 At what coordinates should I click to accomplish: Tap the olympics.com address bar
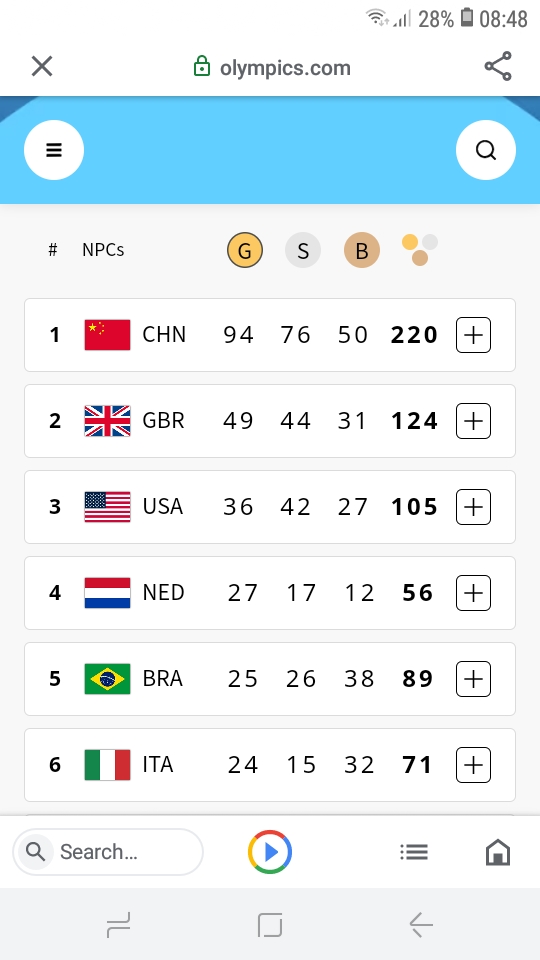[272, 67]
